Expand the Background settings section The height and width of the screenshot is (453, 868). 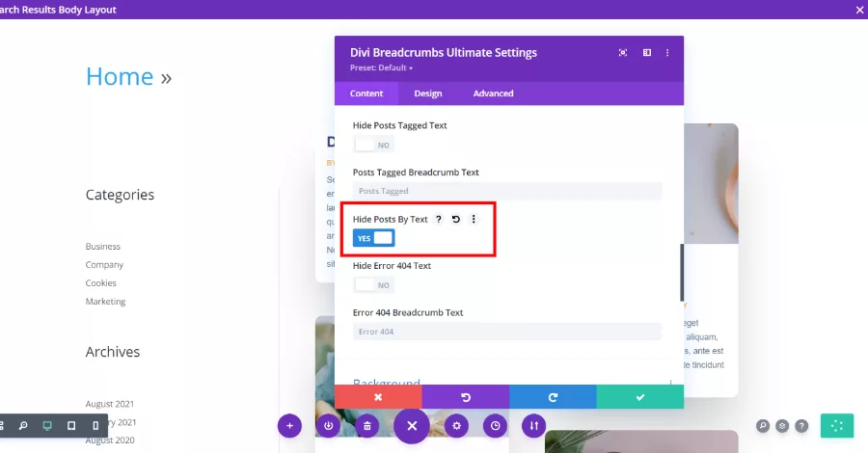pos(387,382)
